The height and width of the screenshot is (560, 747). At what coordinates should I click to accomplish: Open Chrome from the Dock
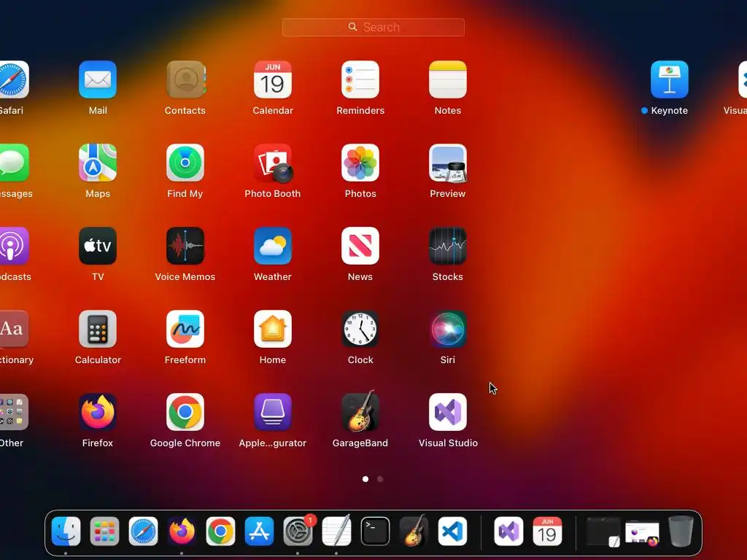coord(220,531)
